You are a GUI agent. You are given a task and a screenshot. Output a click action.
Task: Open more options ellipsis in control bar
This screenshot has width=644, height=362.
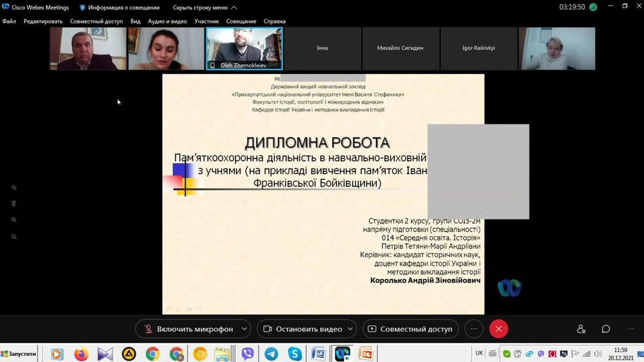tap(474, 329)
